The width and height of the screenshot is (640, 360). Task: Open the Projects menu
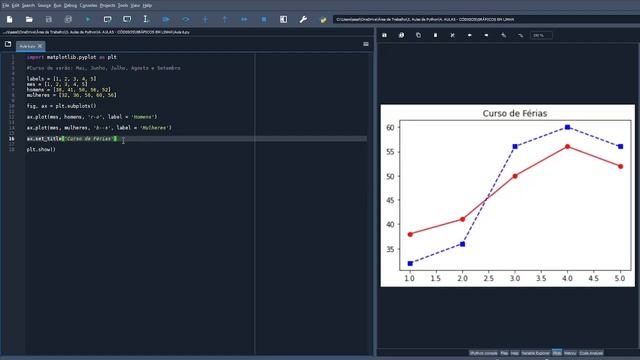[x=107, y=5]
